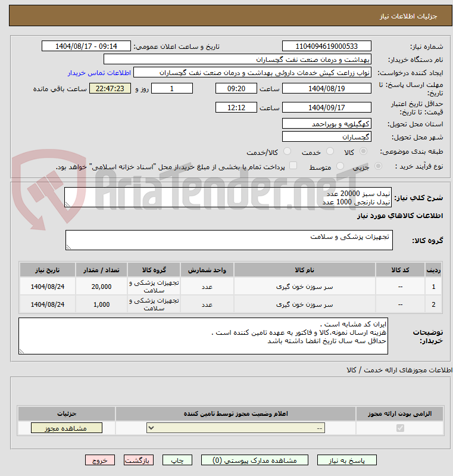Viewport: 453px width, 476px height.
Task: Click the کد کالا column header
Action: (400, 270)
